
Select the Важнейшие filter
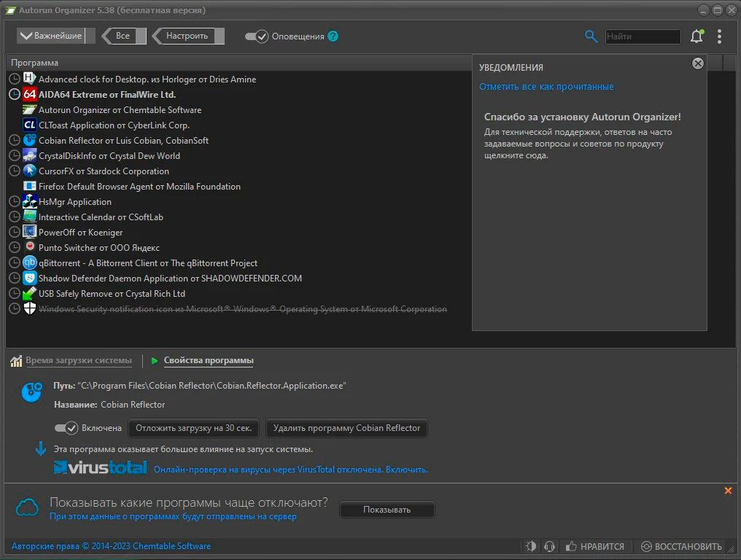click(x=55, y=36)
